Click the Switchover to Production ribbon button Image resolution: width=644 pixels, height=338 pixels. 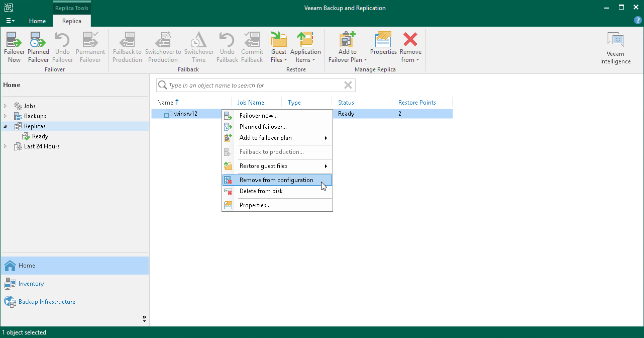tap(163, 47)
